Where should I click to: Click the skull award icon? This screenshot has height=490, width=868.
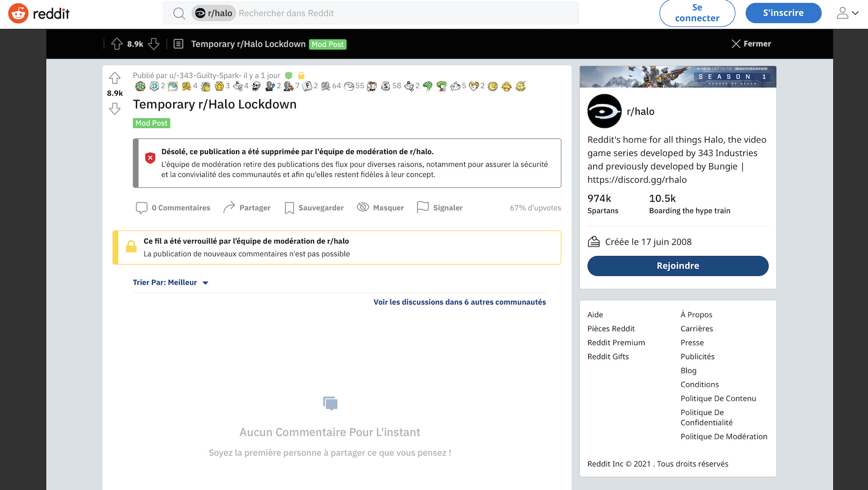tap(256, 86)
